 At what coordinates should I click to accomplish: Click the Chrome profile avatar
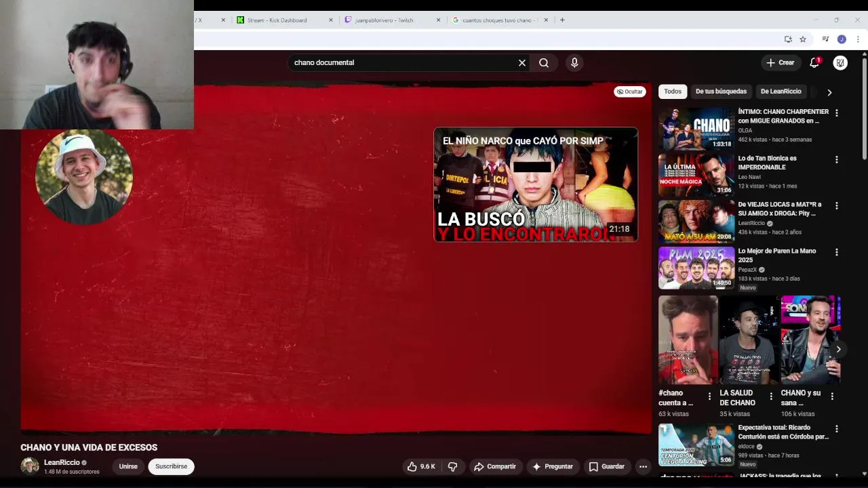842,39
